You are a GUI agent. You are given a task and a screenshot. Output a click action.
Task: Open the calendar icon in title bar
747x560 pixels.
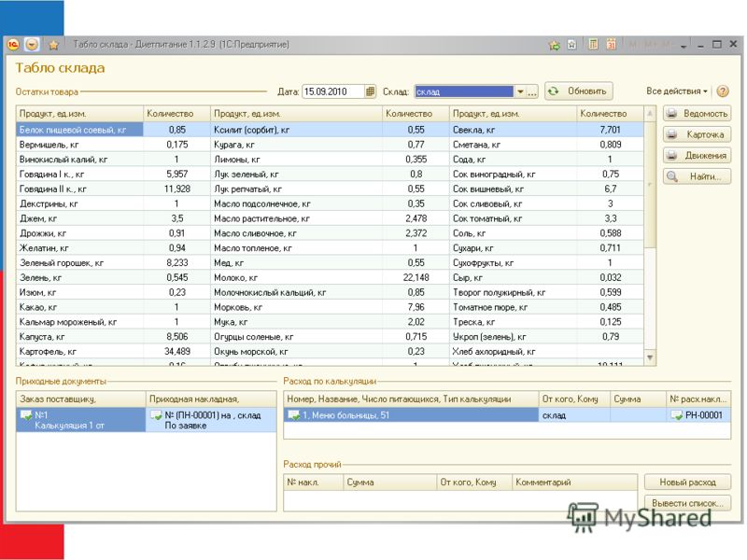tap(612, 45)
